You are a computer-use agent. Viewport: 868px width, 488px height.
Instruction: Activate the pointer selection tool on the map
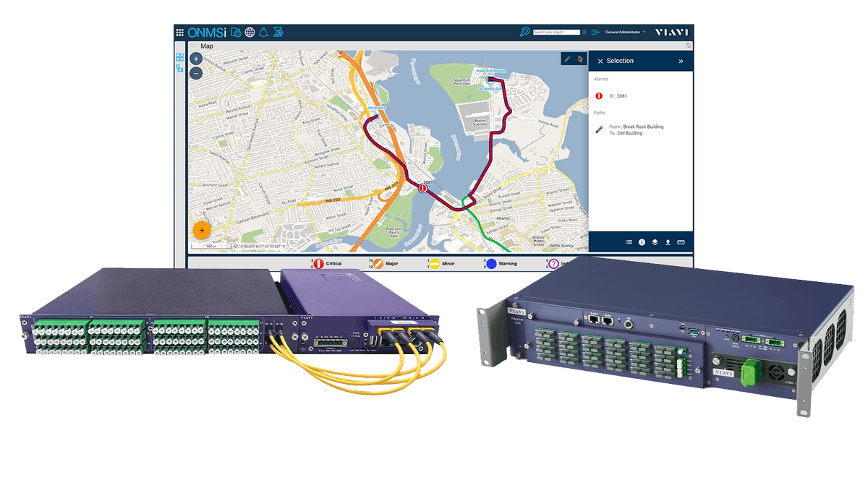[x=579, y=59]
